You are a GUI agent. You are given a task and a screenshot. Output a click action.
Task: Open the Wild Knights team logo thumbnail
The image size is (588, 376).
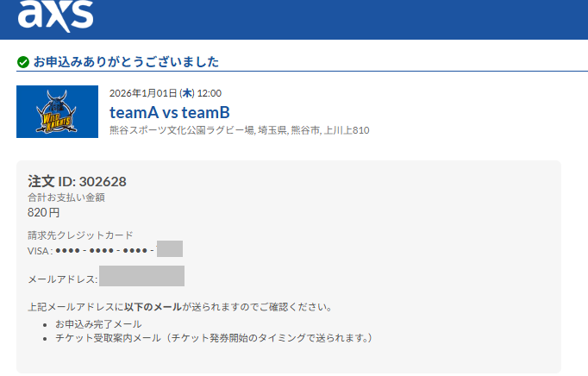(x=58, y=111)
